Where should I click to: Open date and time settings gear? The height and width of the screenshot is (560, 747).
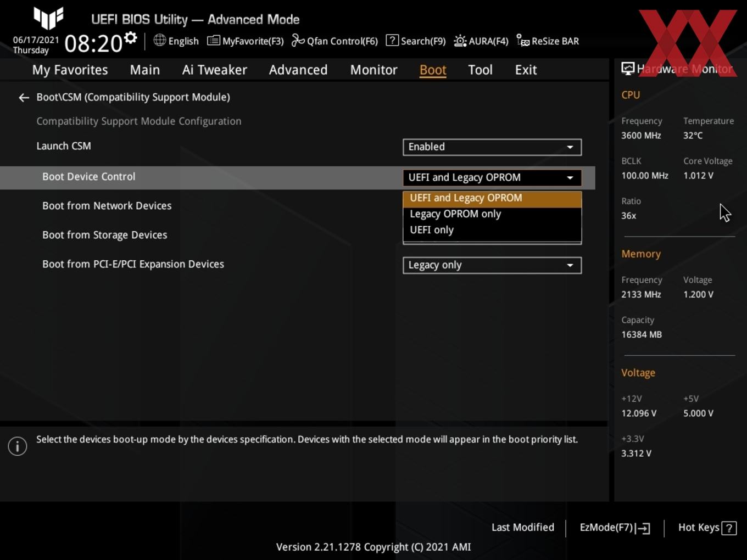tap(131, 37)
